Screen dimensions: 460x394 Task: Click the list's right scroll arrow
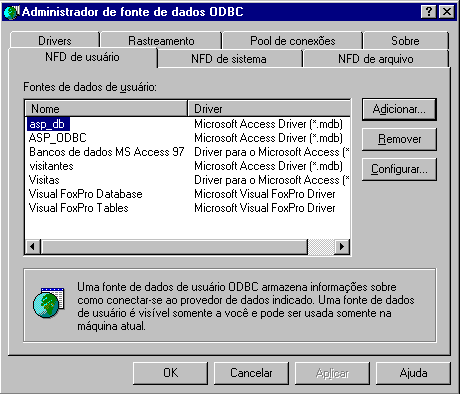click(342, 247)
